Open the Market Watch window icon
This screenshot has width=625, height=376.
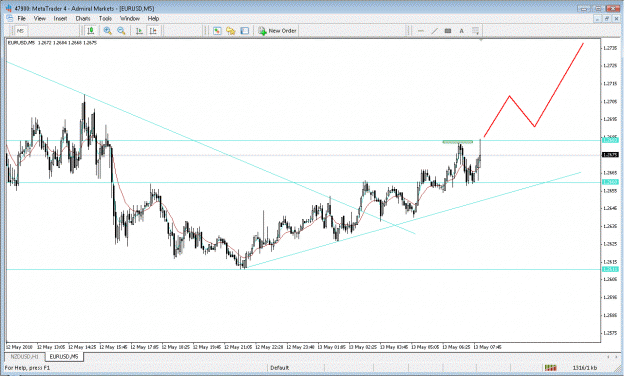(217, 31)
